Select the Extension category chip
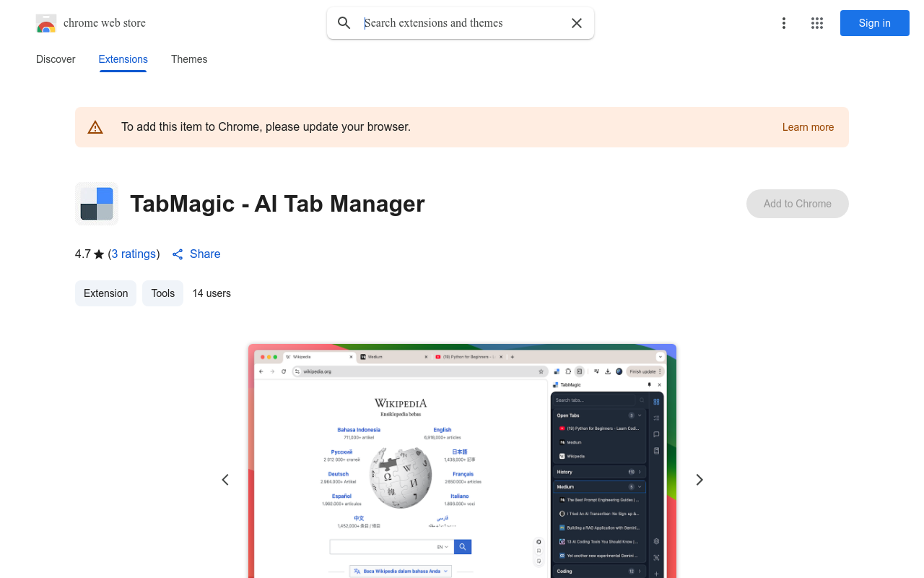 [105, 293]
